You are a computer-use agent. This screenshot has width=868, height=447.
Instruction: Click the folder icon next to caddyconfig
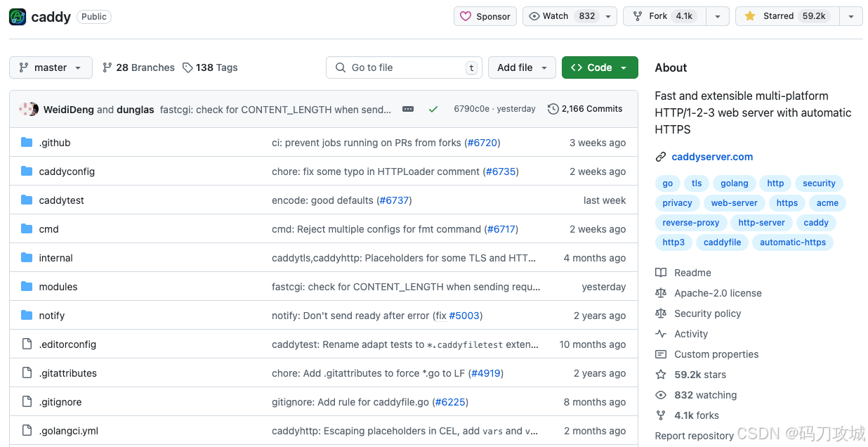click(x=27, y=171)
